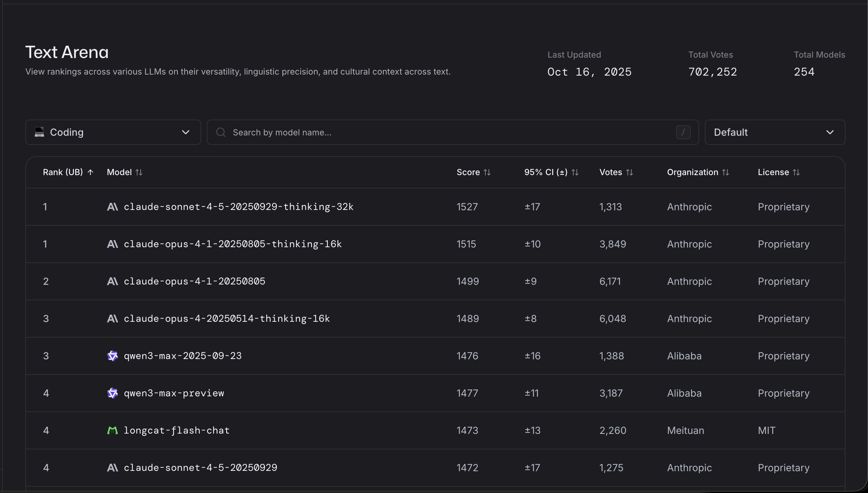Expand the Default view dropdown

[774, 132]
